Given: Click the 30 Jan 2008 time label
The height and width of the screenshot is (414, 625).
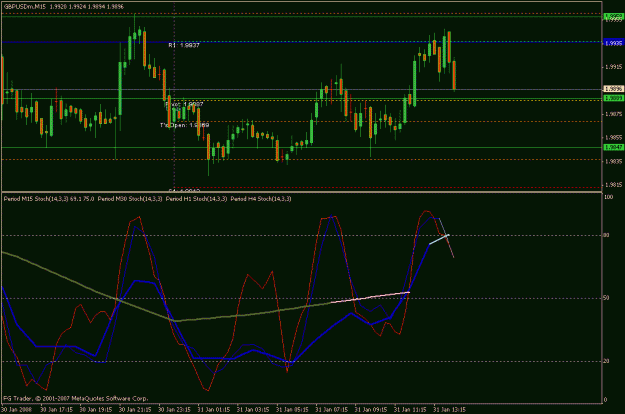Looking at the screenshot, I should pyautogui.click(x=16, y=410).
